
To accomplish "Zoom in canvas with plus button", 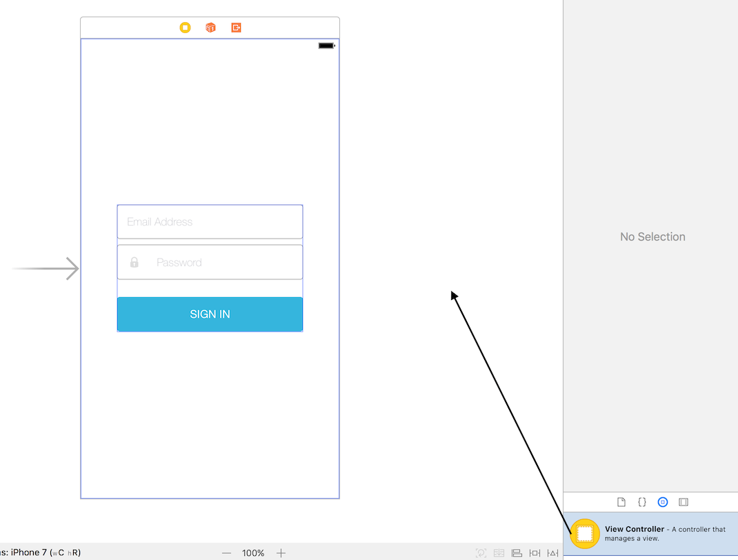I will [x=281, y=553].
